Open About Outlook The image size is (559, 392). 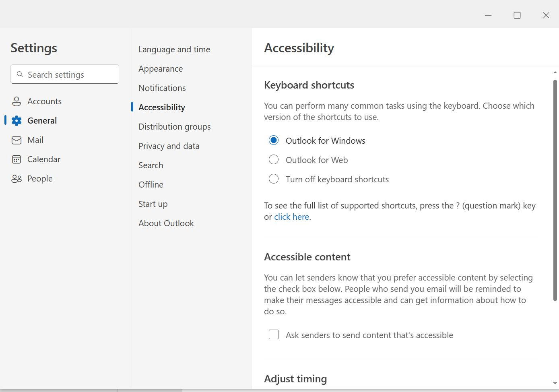click(x=166, y=223)
